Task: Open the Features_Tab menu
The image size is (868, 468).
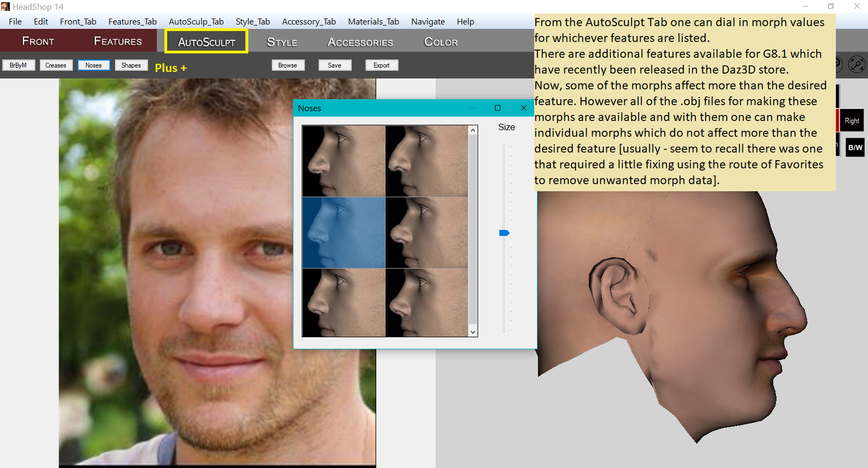Action: coord(132,21)
